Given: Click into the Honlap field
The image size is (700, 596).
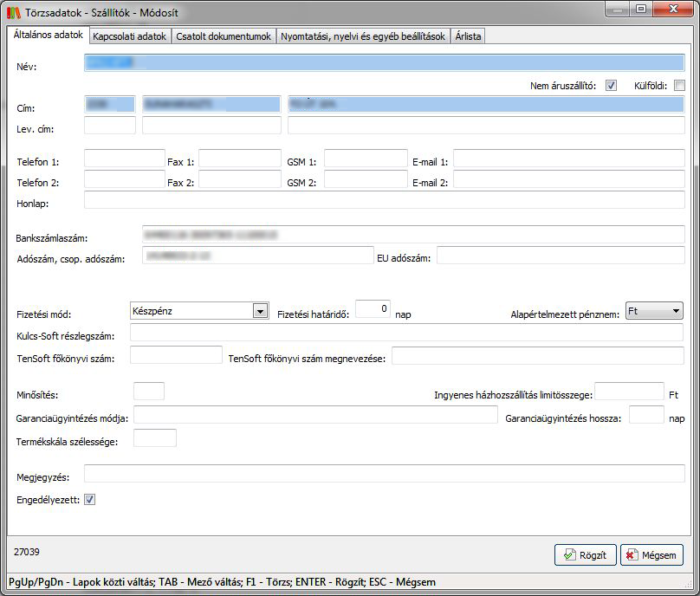Looking at the screenshot, I should click(x=384, y=201).
